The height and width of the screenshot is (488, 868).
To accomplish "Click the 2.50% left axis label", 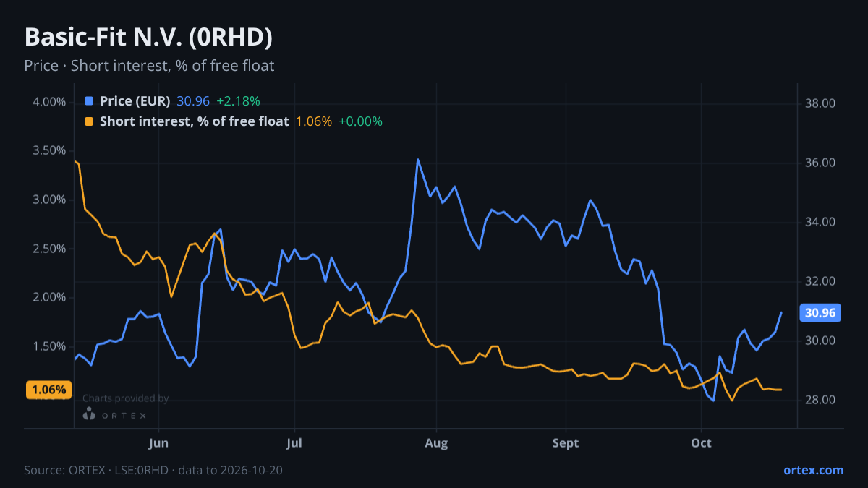I will point(49,249).
